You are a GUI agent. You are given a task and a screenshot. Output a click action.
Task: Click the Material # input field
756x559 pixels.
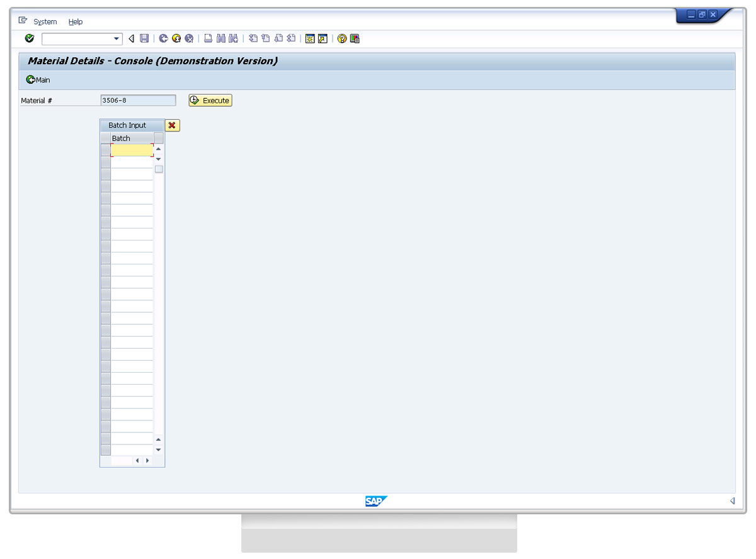138,100
